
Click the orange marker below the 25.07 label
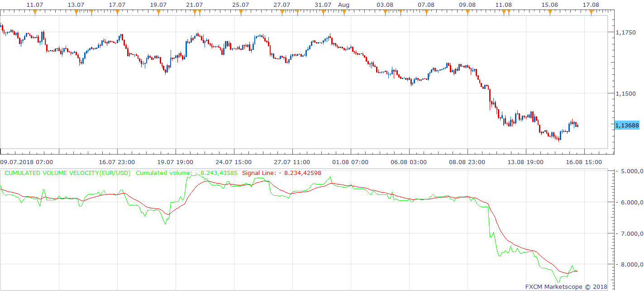point(241,12)
